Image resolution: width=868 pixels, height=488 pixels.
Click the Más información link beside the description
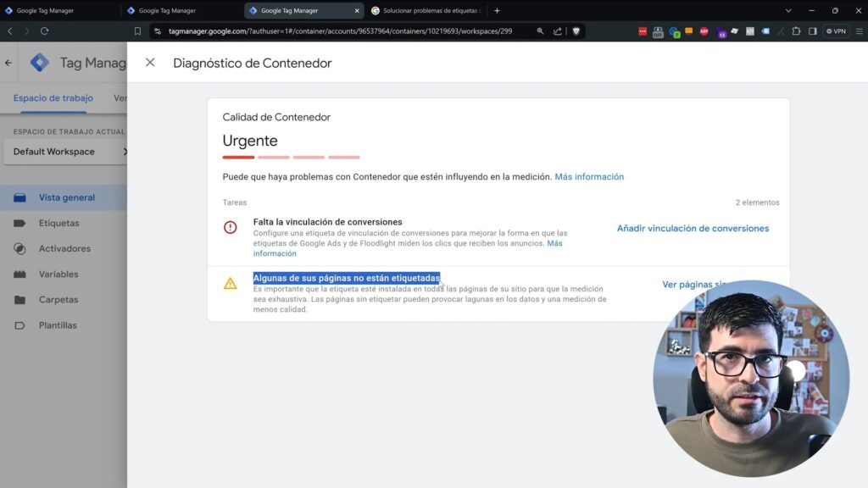tap(589, 176)
